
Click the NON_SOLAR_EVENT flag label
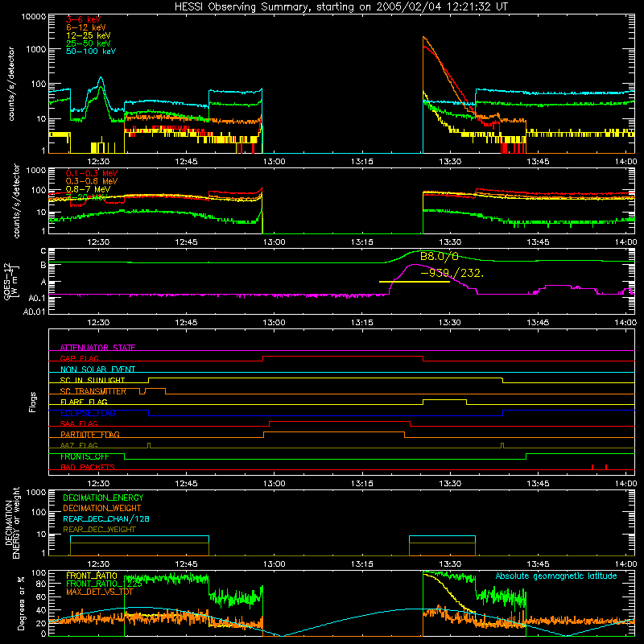(x=97, y=369)
